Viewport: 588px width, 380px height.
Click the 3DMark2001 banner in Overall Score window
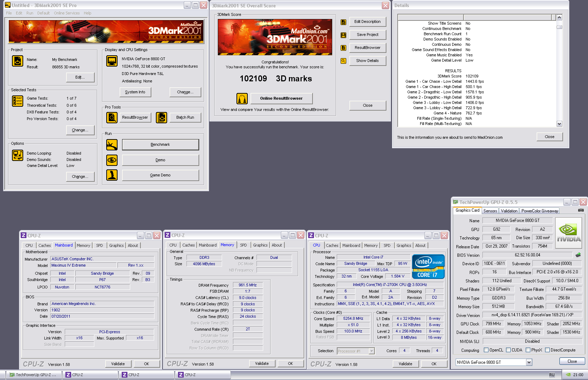coord(275,37)
